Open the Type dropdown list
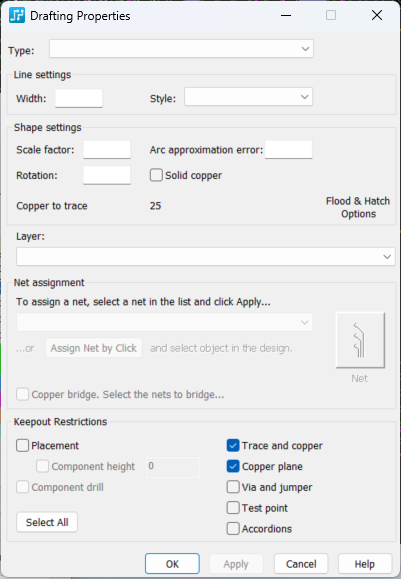This screenshot has width=401, height=579. click(x=181, y=49)
